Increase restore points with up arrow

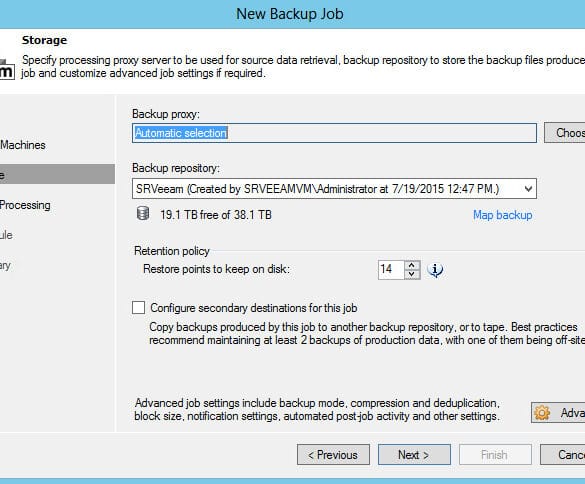point(412,265)
